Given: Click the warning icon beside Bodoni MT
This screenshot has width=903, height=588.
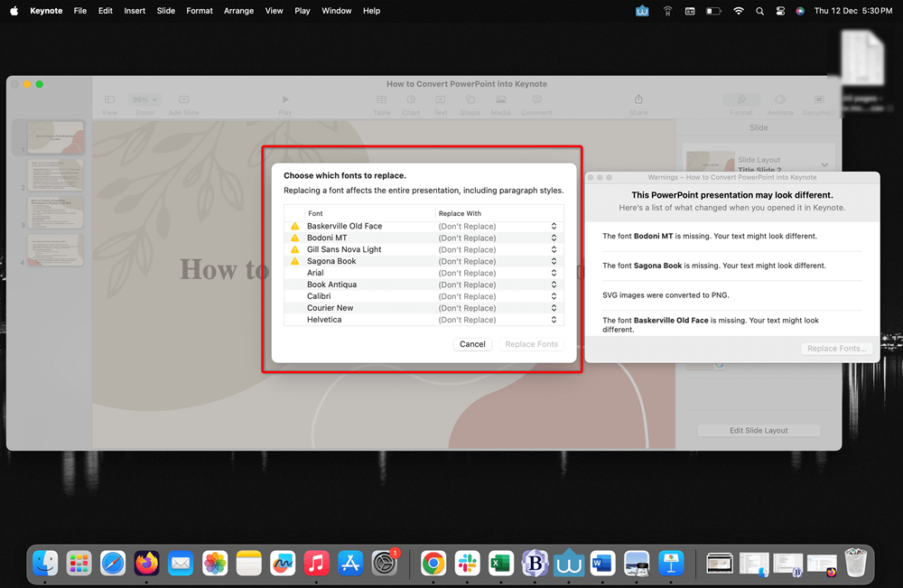Looking at the screenshot, I should coord(294,238).
